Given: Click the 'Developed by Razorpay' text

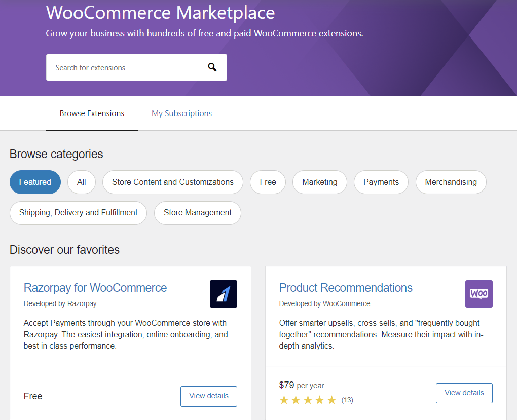Looking at the screenshot, I should pos(60,303).
